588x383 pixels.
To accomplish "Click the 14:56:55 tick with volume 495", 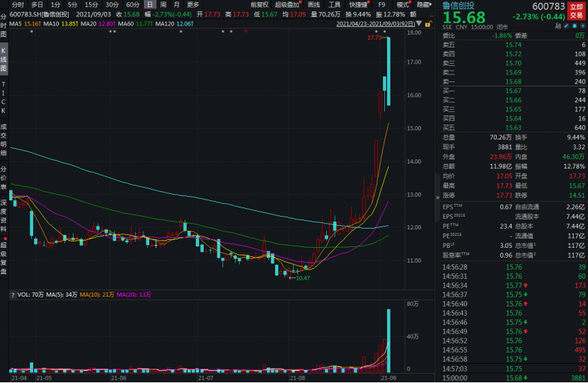I will pyautogui.click(x=514, y=350).
